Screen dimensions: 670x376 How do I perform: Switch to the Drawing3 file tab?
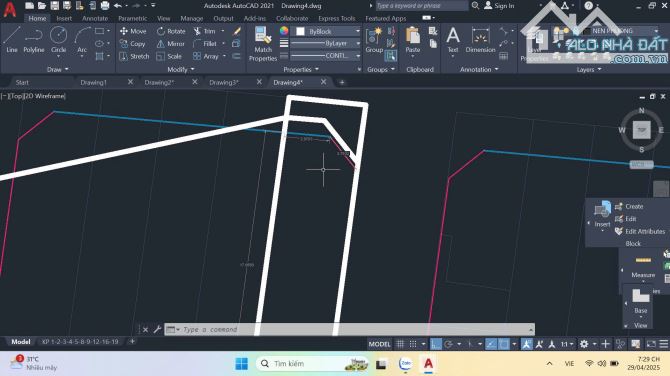(x=223, y=82)
